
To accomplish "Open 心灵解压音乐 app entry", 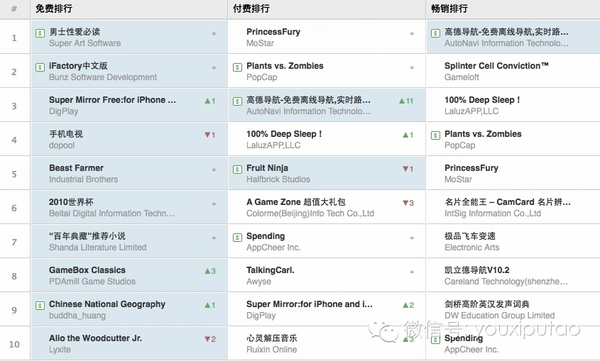I will point(272,338).
